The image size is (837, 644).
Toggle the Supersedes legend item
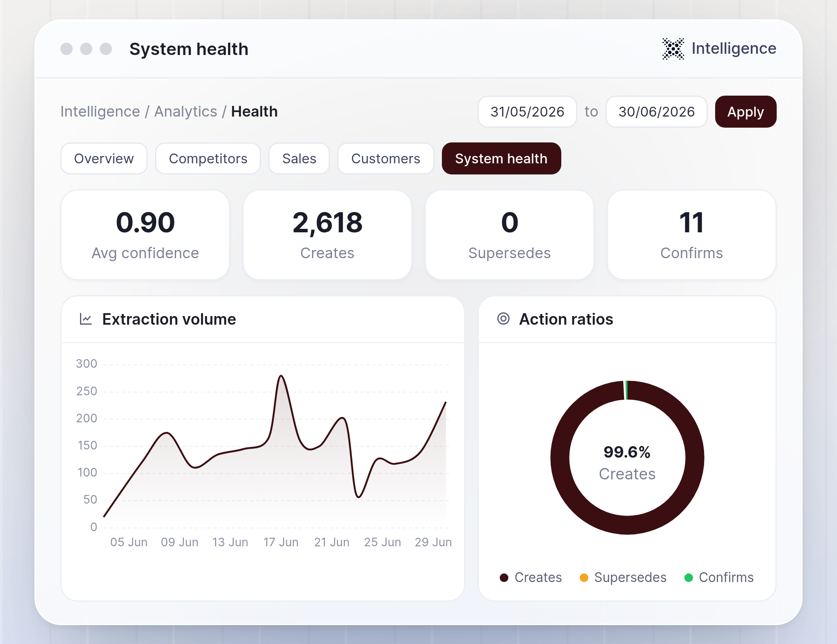(623, 578)
